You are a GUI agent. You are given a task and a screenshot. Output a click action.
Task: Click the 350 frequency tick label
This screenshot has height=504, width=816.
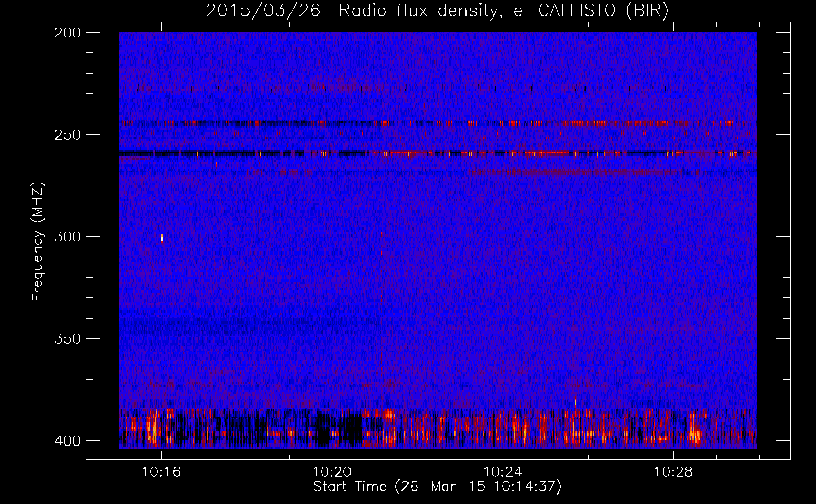tap(68, 339)
